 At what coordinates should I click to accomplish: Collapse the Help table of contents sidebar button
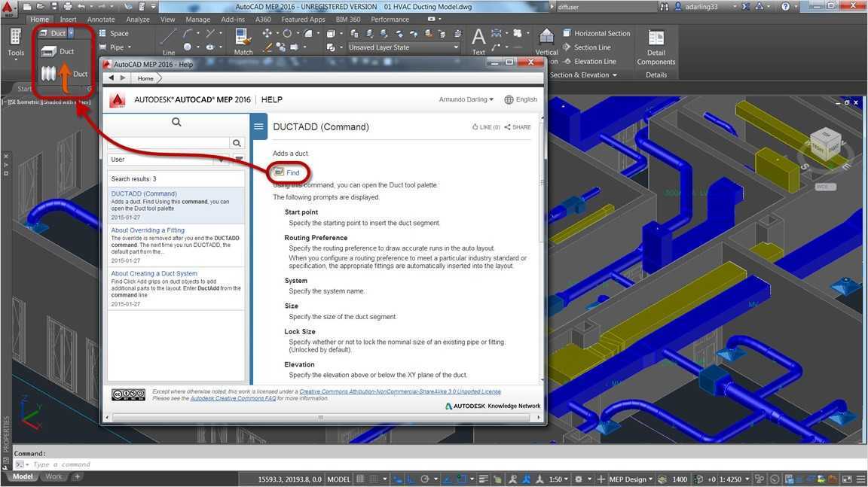[258, 126]
